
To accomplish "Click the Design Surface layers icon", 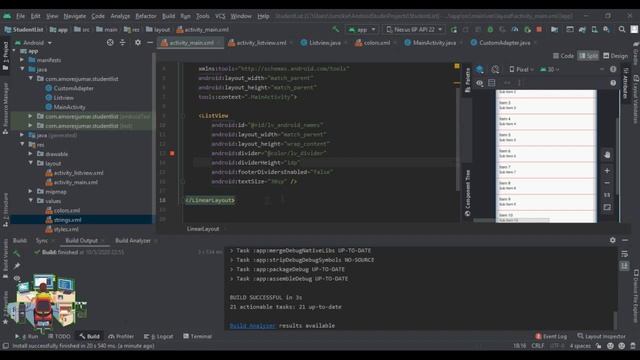I will [x=480, y=69].
